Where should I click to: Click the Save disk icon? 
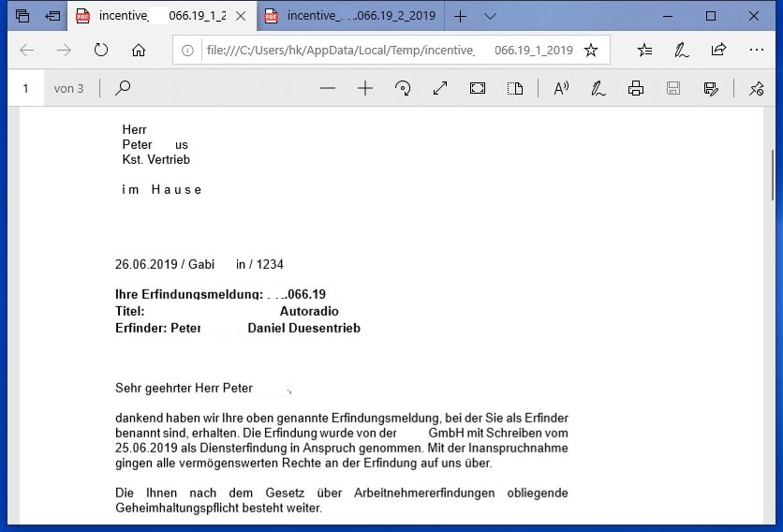point(673,88)
